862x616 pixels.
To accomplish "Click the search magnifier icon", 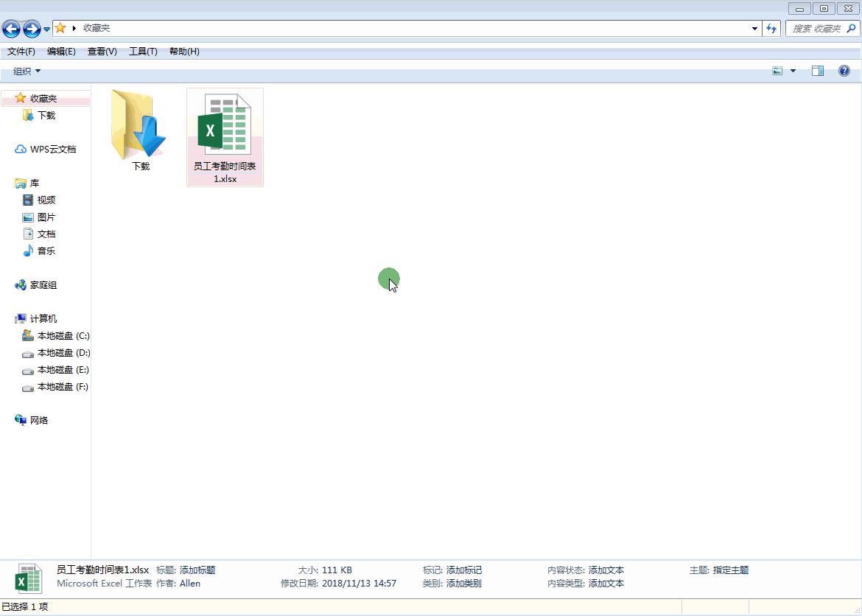I will (x=851, y=28).
